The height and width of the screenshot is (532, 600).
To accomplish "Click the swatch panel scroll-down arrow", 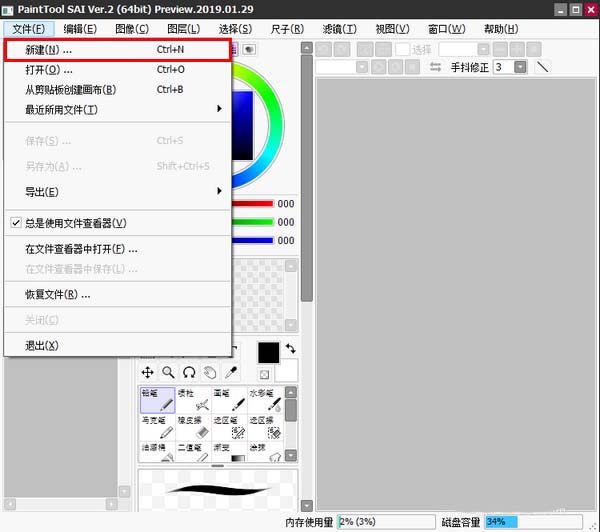I will coord(291,325).
